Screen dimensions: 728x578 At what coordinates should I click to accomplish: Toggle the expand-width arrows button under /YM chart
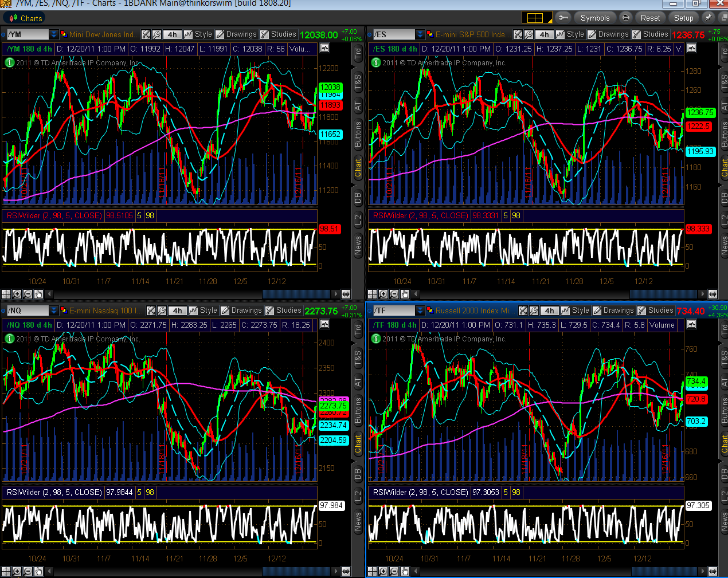(346, 294)
